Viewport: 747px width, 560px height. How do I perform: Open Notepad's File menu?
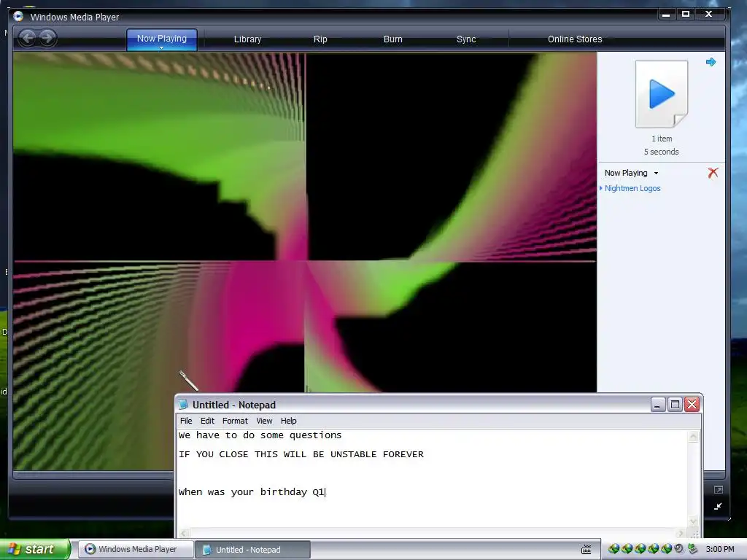[186, 421]
